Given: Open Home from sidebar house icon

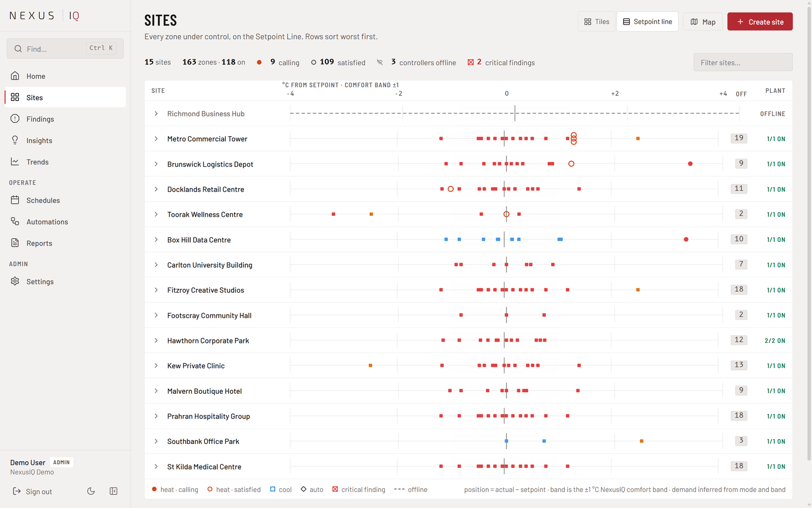Looking at the screenshot, I should click(x=15, y=76).
